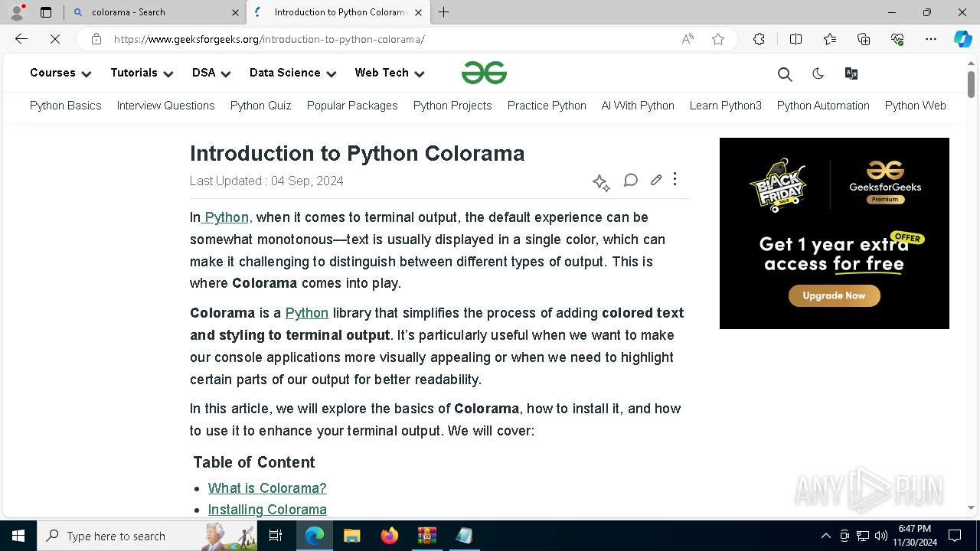Open the Windows Start menu

18,536
